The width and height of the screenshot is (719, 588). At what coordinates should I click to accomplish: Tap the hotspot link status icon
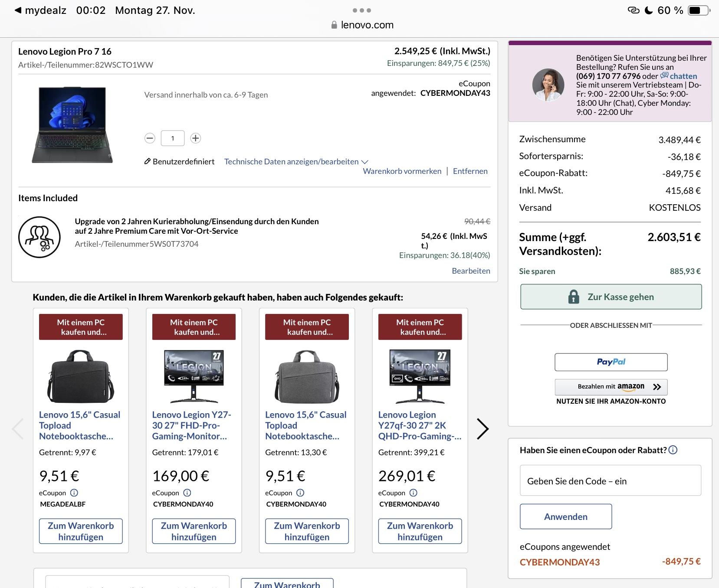(634, 10)
